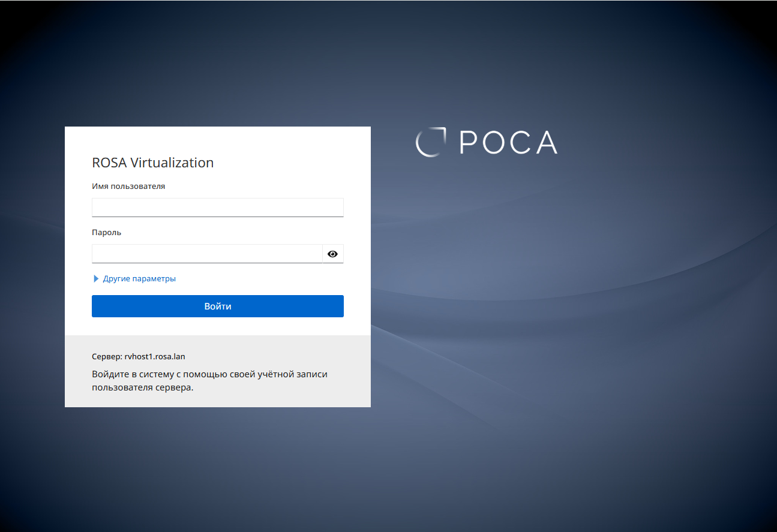Click the rvhost1.rosa.lan hostname text
The width and height of the screenshot is (777, 532).
pos(155,356)
